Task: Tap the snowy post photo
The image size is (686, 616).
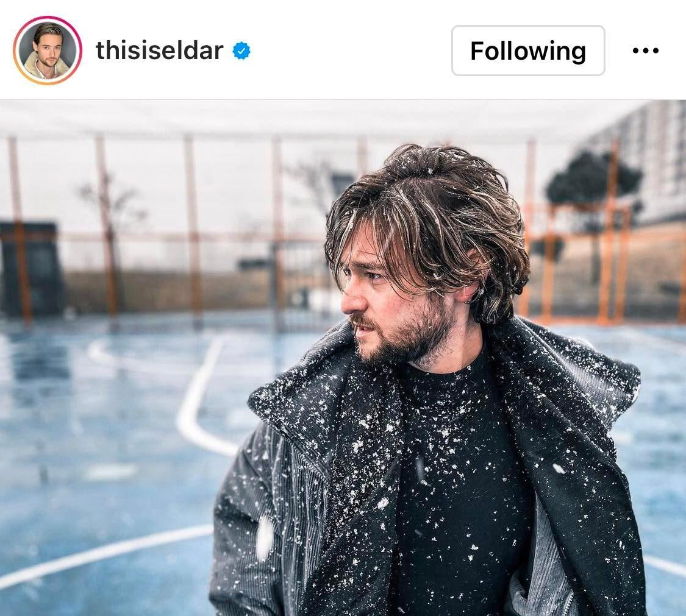Action: pyautogui.click(x=343, y=358)
